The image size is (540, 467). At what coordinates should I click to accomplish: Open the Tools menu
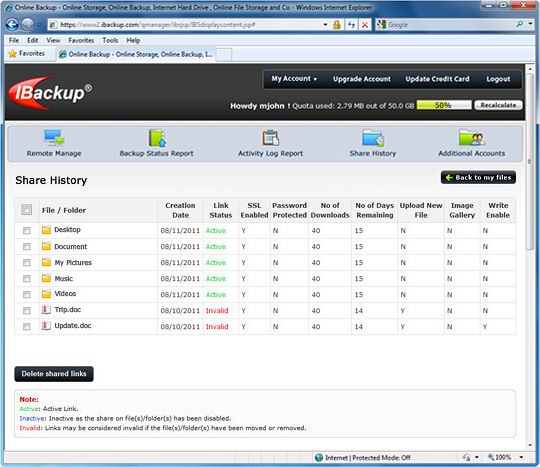click(x=110, y=41)
